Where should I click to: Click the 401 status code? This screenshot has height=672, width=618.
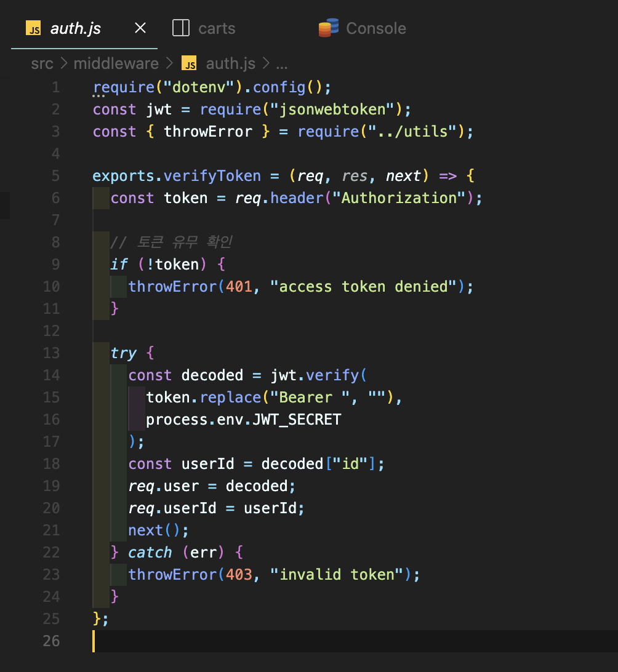239,287
